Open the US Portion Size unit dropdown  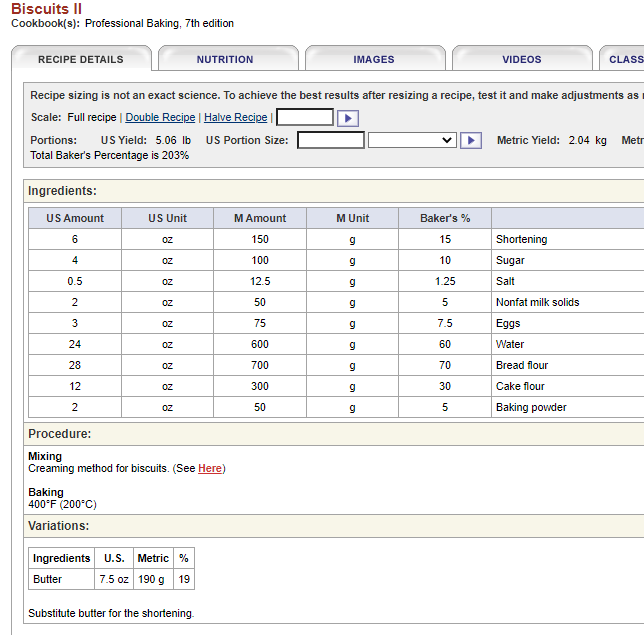pos(412,140)
